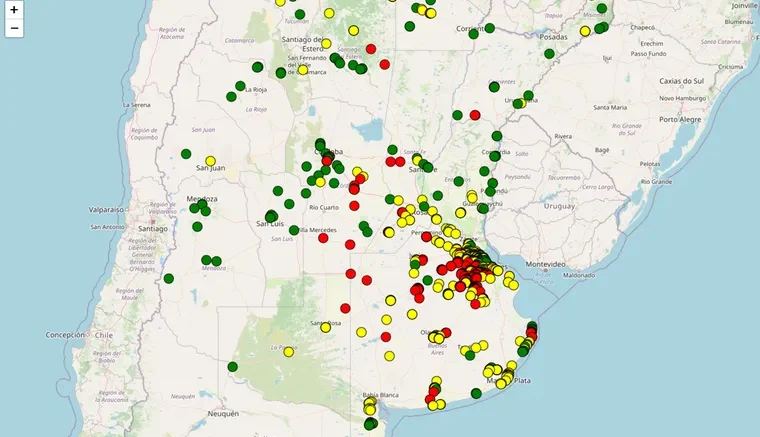Select the yellow marker in La Pampa
Screen dimensions: 760x437
point(288,351)
